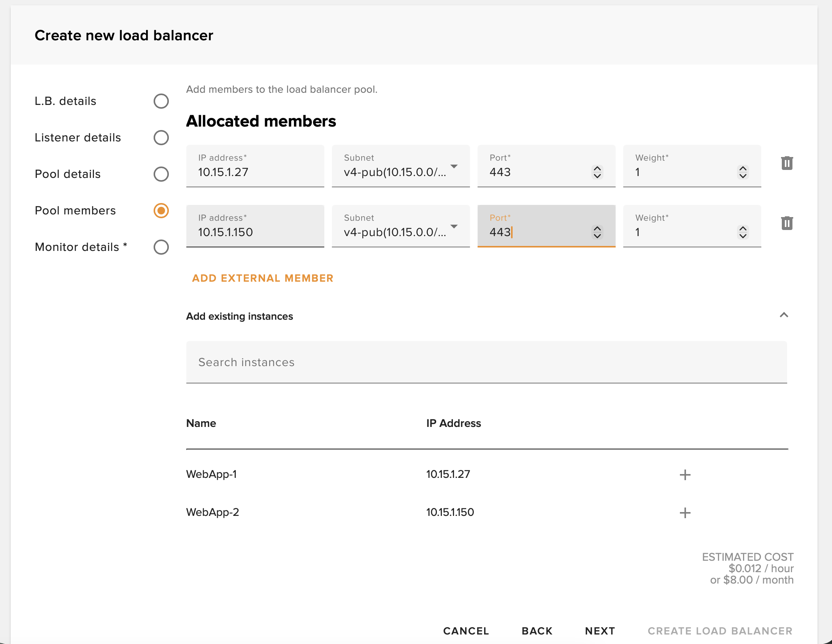Increment the Port of the first member

597,169
